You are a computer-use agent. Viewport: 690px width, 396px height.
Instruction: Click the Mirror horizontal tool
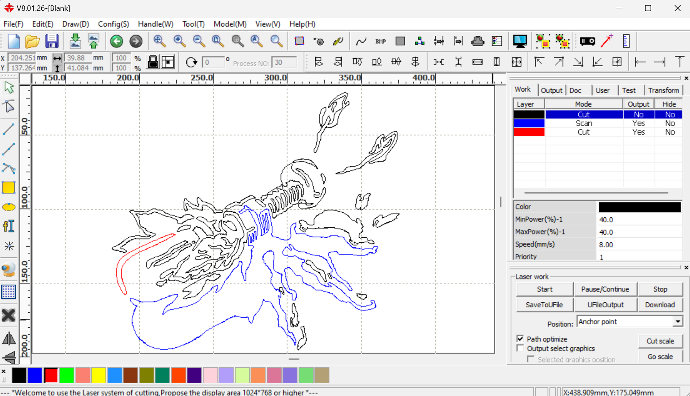9,338
